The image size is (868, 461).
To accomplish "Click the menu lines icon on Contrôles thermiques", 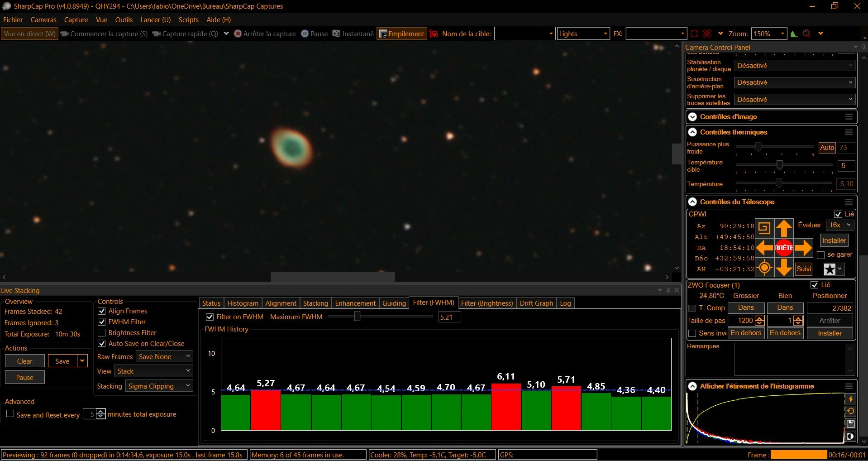I will tap(849, 132).
